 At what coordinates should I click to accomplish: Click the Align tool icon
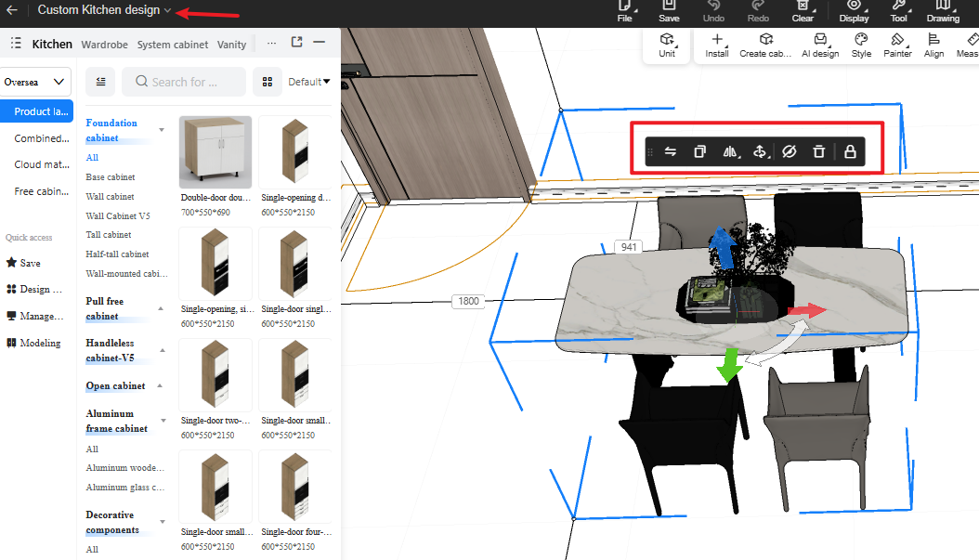933,46
